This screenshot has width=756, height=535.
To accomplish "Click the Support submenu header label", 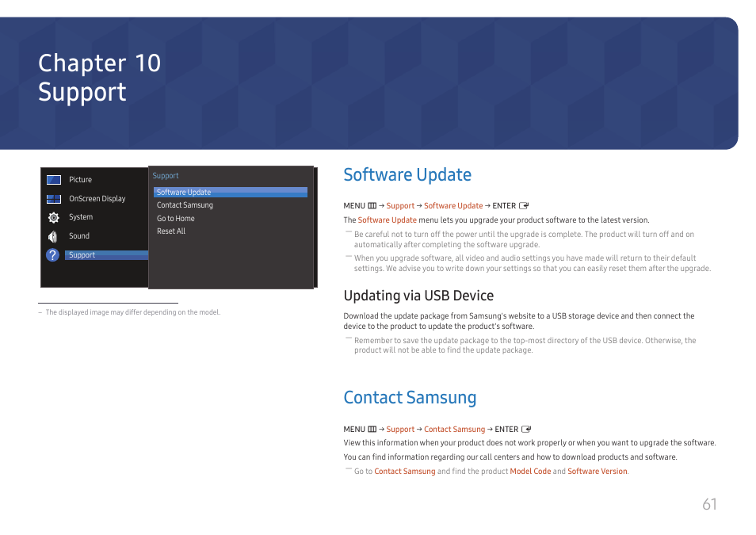I will (166, 176).
